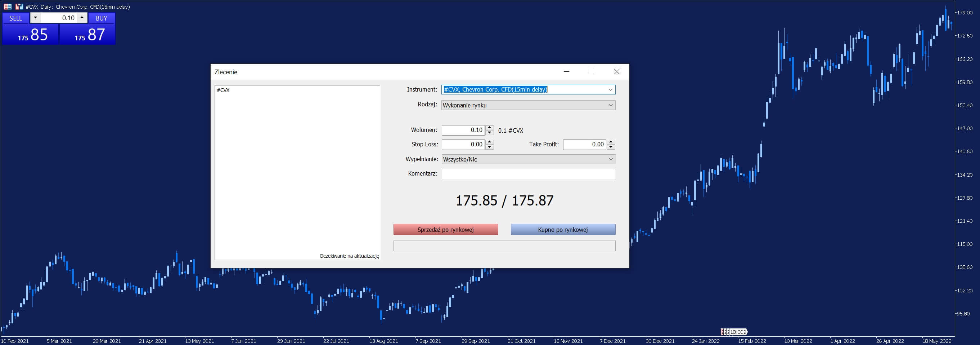
Task: Decrease one-click volume with the down arrow
Action: 35,18
